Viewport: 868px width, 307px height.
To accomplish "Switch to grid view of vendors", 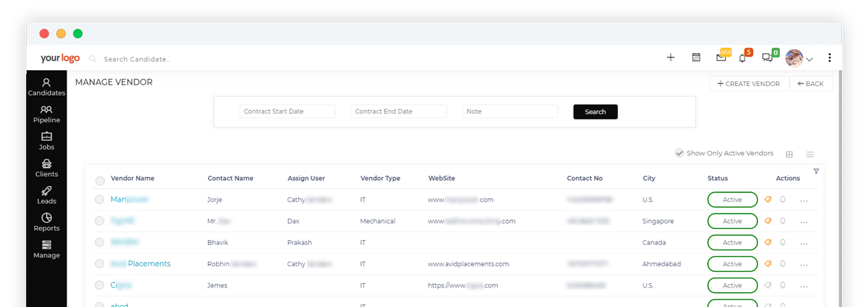I will [x=789, y=154].
